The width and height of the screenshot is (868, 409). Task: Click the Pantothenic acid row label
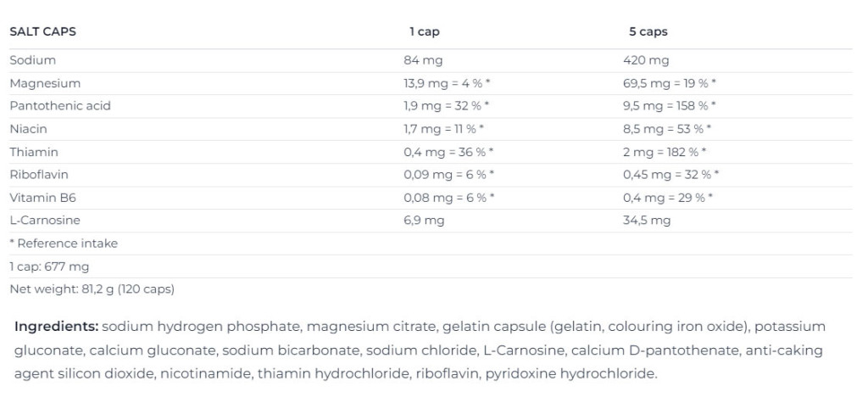point(60,106)
